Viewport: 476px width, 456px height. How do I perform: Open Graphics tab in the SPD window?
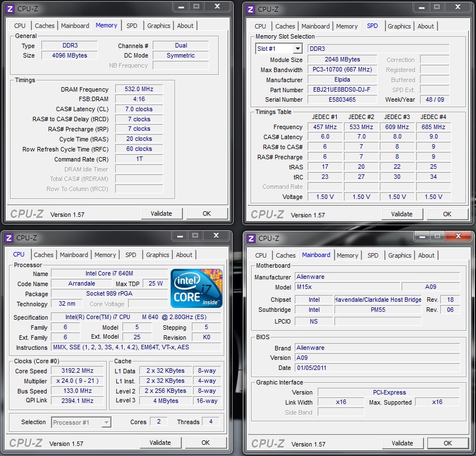(x=399, y=26)
